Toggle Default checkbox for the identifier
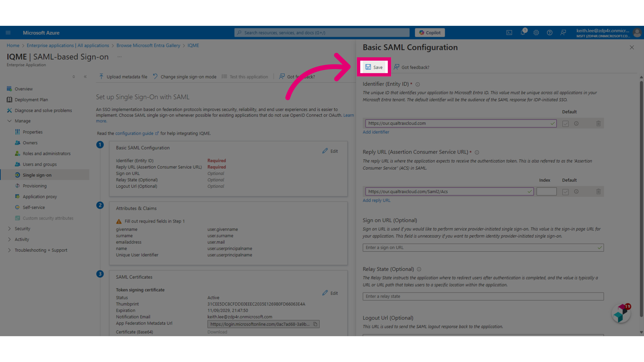This screenshot has height=362, width=644. 566,124
